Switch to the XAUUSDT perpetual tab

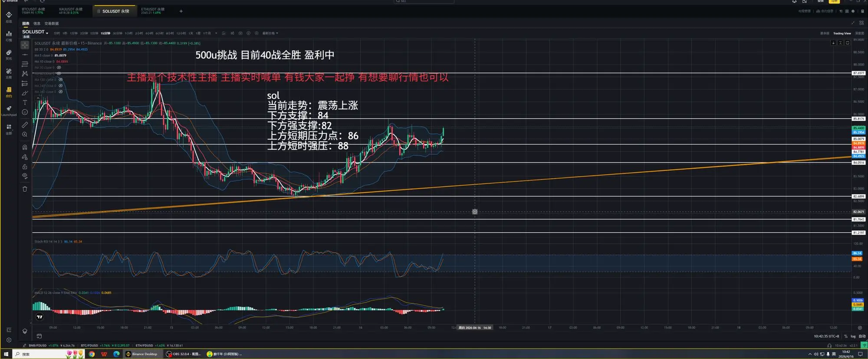point(71,11)
